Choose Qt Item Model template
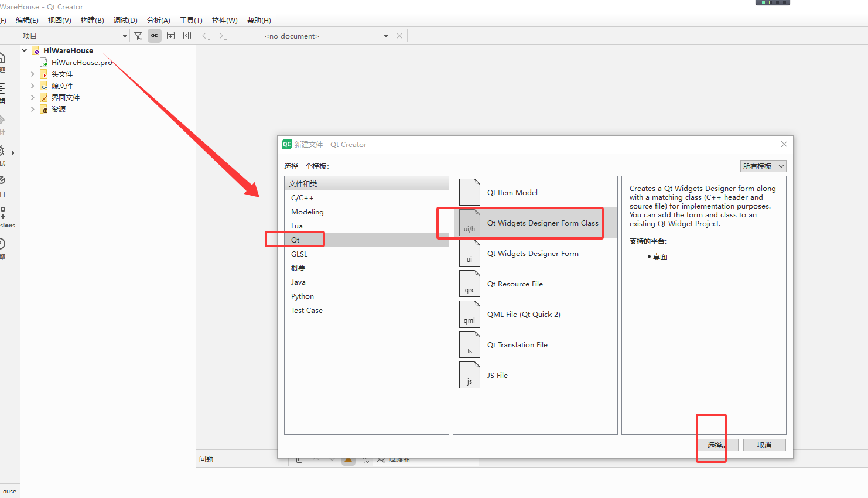The width and height of the screenshot is (868, 498). point(535,192)
